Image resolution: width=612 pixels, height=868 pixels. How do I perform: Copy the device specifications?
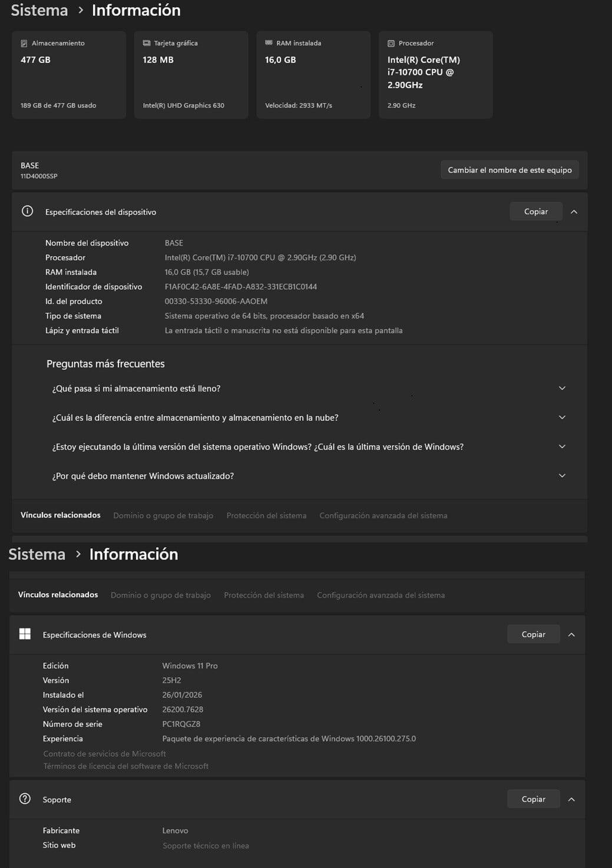pyautogui.click(x=535, y=211)
